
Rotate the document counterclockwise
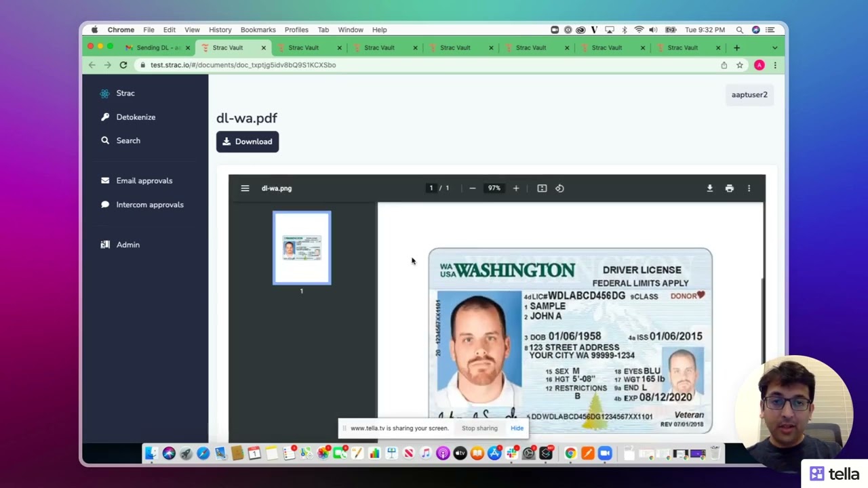pyautogui.click(x=559, y=188)
